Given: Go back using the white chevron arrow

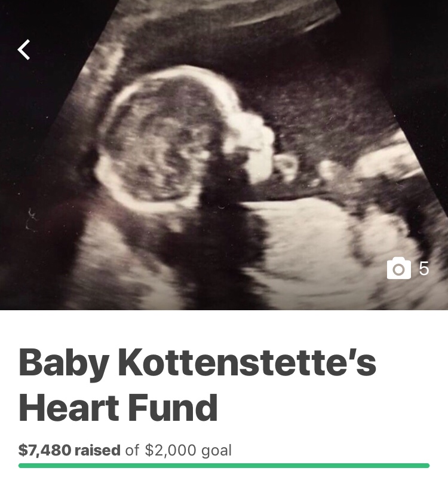Looking at the screenshot, I should (24, 50).
